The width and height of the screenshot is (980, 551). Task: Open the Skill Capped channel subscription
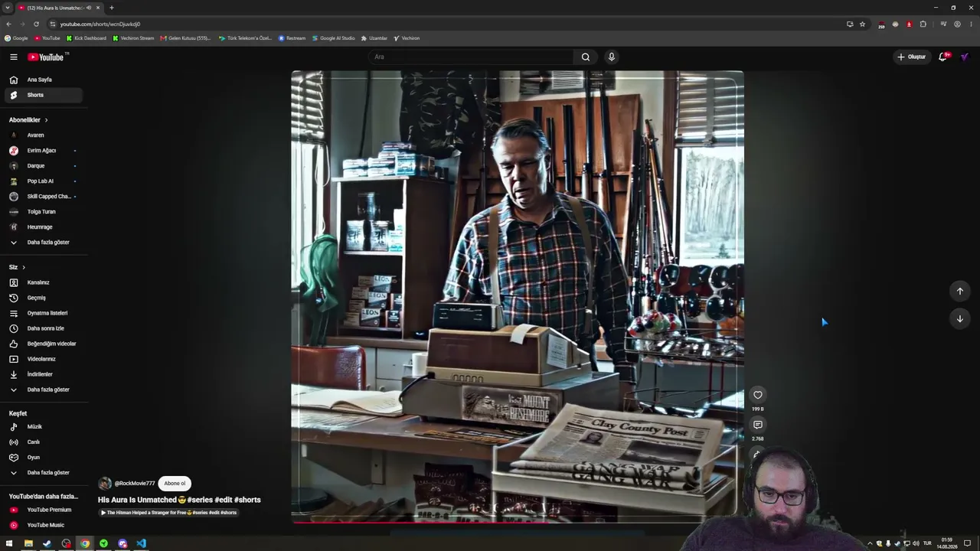point(43,197)
